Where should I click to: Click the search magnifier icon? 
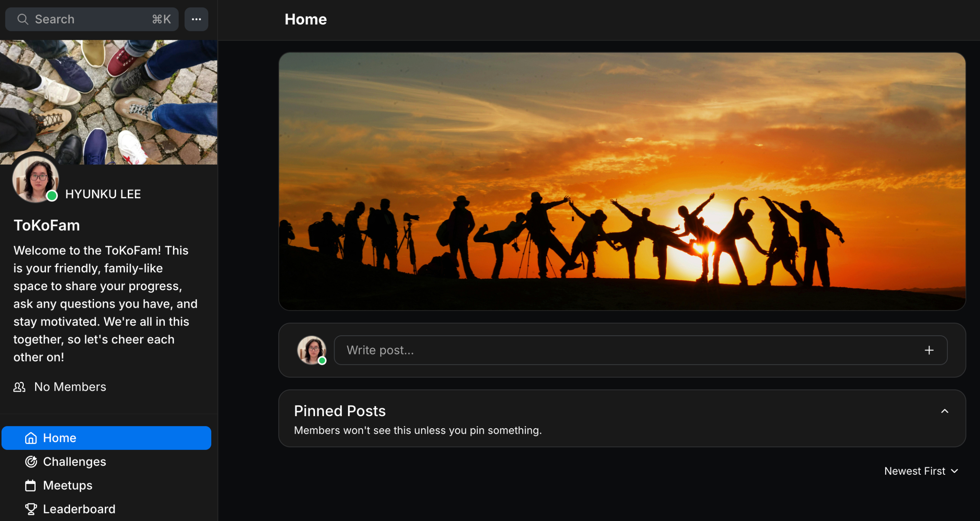coord(23,19)
